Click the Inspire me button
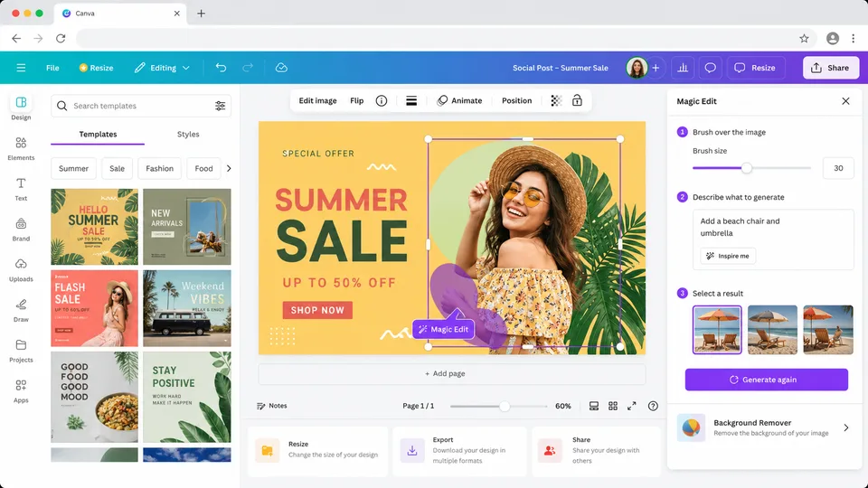Screen dimensions: 868x488 tap(728, 256)
